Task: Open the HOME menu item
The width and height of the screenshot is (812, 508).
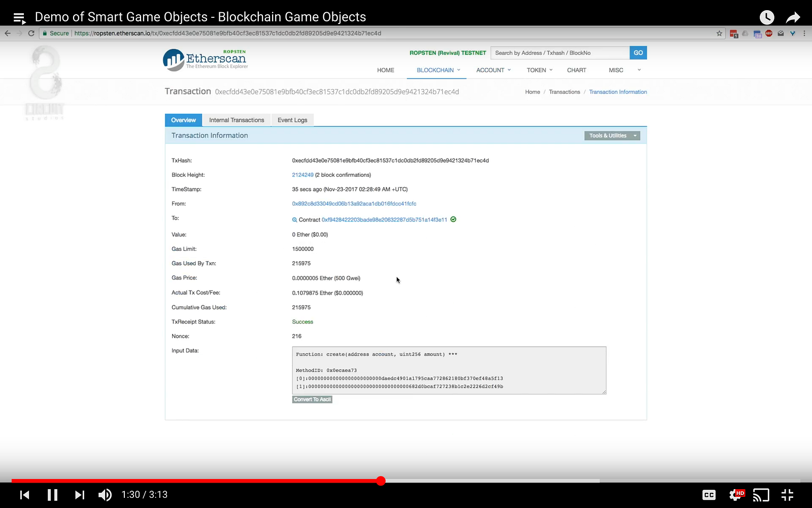Action: [x=386, y=70]
